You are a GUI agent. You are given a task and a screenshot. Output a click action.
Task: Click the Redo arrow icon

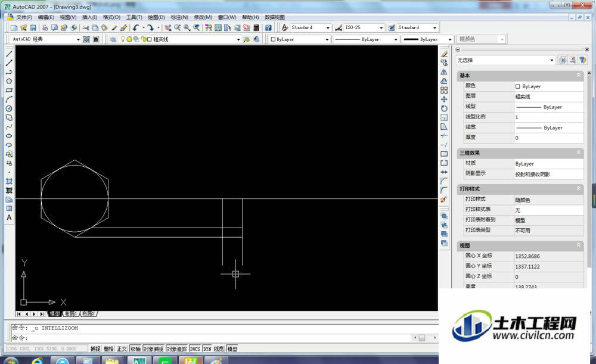pyautogui.click(x=151, y=28)
